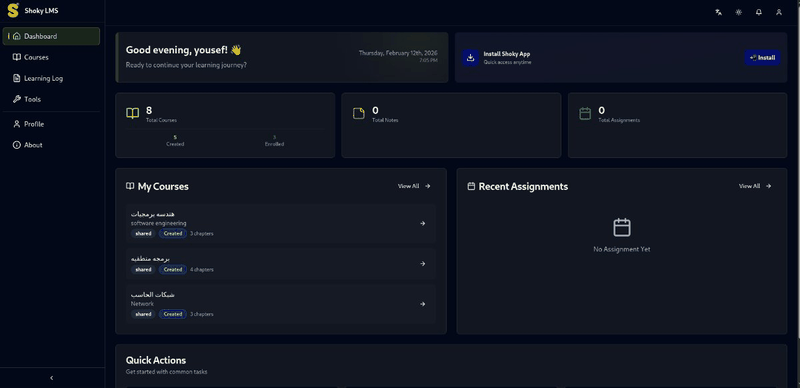Toggle the light/dark theme sun icon

click(738, 12)
